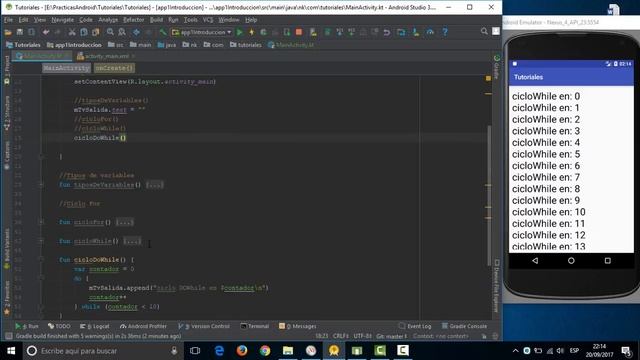Click the warning marker in editor stripe
The image size is (640, 360).
pyautogui.click(x=488, y=78)
